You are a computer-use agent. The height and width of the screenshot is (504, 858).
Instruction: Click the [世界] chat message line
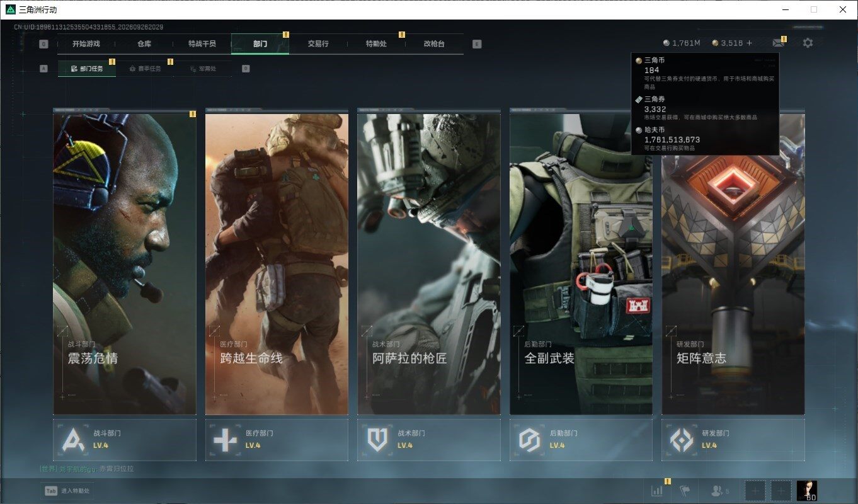(x=86, y=469)
